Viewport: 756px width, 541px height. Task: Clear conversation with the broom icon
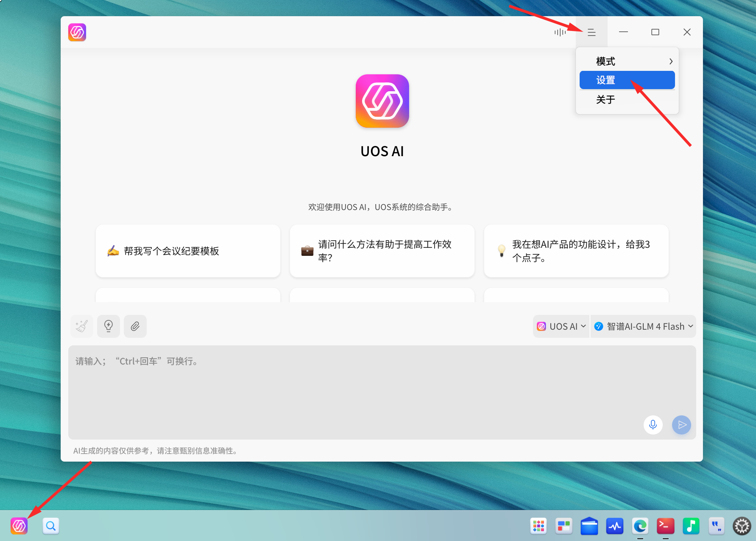[82, 326]
